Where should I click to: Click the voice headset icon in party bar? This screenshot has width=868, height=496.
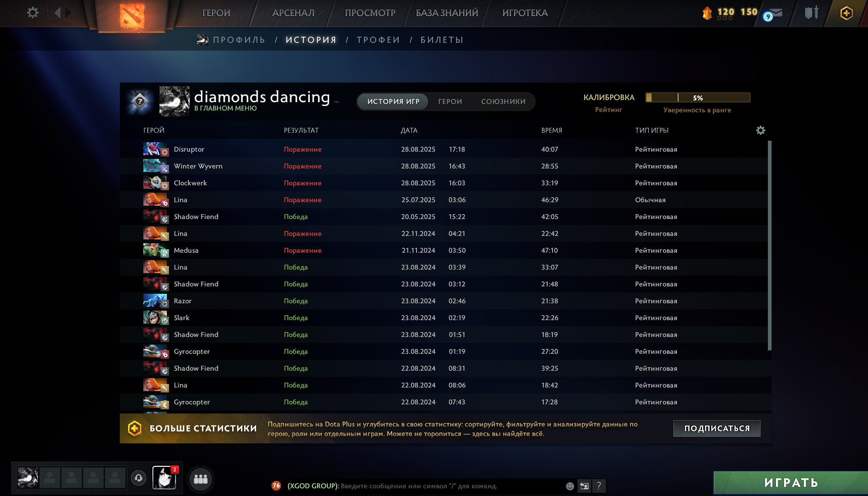click(x=138, y=478)
